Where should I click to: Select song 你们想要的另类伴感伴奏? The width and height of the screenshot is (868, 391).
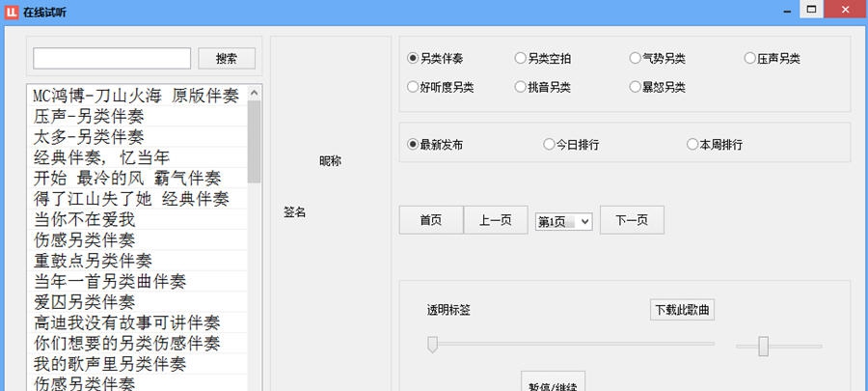click(136, 344)
